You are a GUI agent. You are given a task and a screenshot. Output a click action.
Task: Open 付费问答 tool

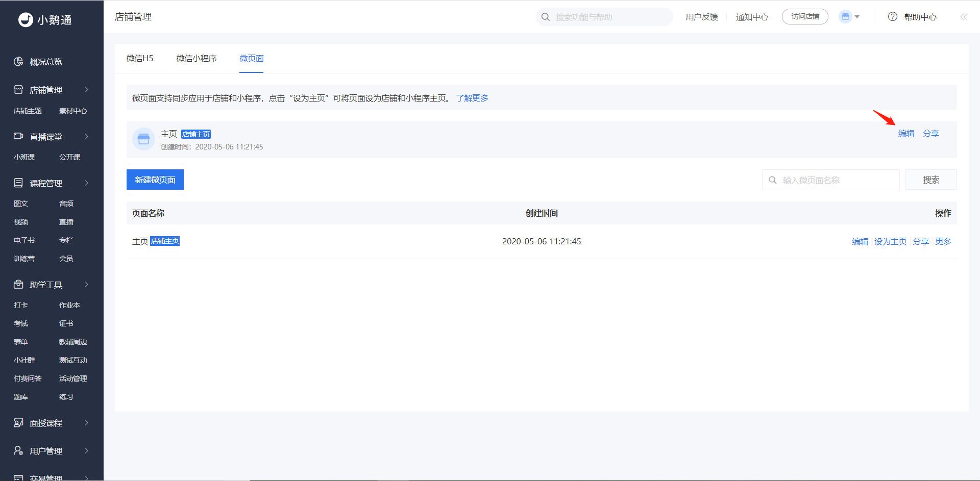pos(28,378)
